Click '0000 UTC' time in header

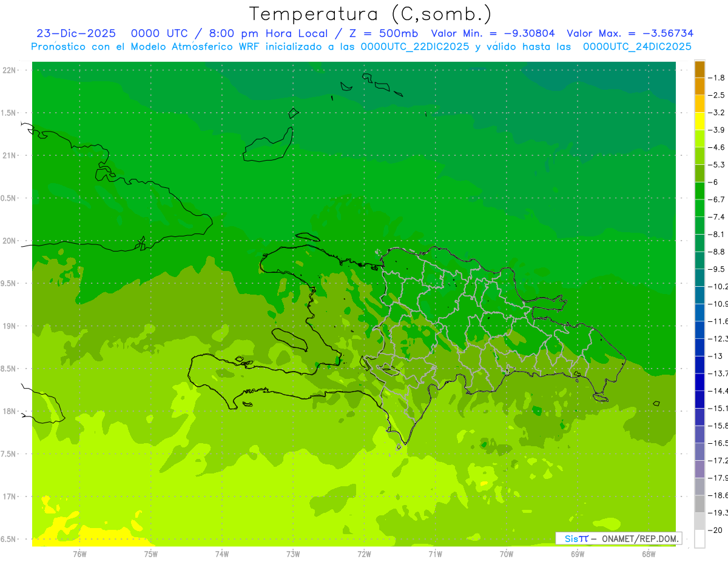[159, 33]
